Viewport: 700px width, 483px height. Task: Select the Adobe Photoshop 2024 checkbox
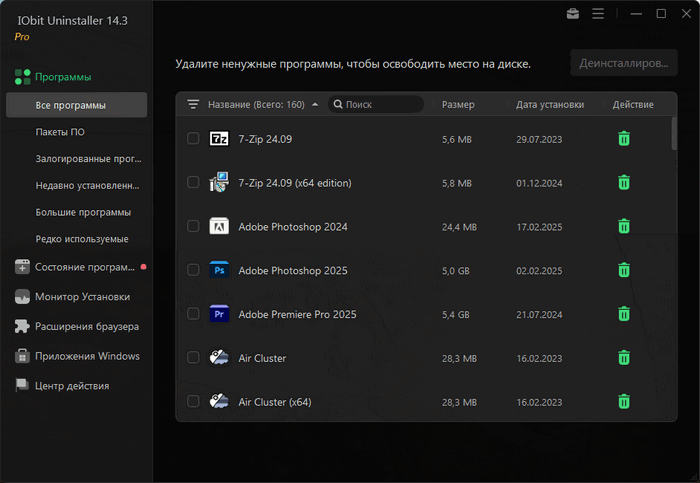pyautogui.click(x=193, y=227)
